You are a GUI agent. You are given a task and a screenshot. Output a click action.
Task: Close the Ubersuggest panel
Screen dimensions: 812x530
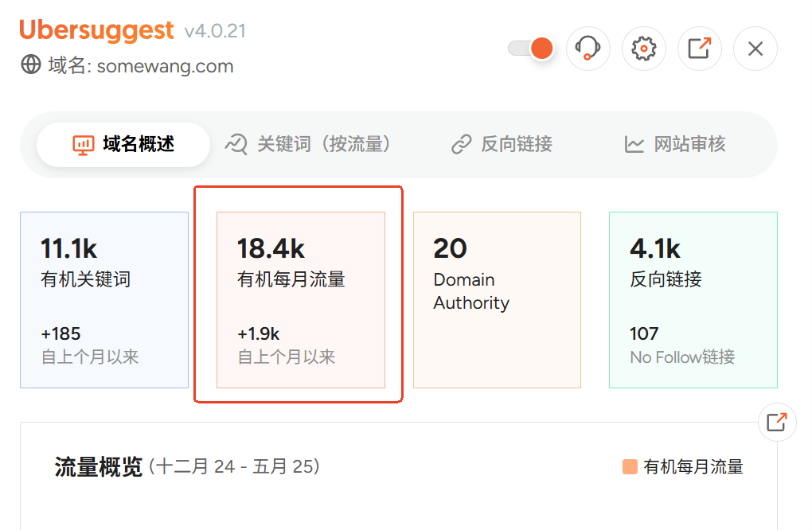click(755, 49)
